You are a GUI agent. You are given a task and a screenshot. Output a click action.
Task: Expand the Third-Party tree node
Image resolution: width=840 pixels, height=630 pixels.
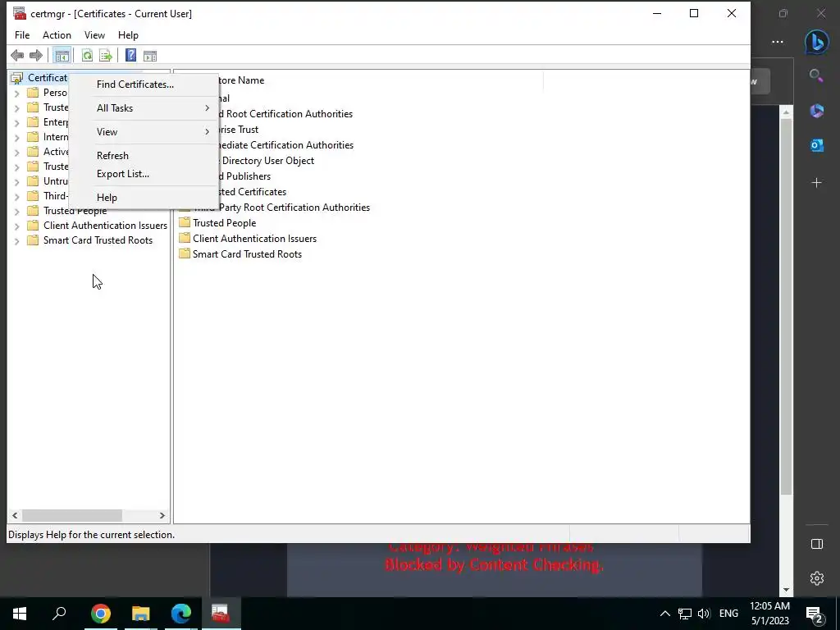pos(16,197)
